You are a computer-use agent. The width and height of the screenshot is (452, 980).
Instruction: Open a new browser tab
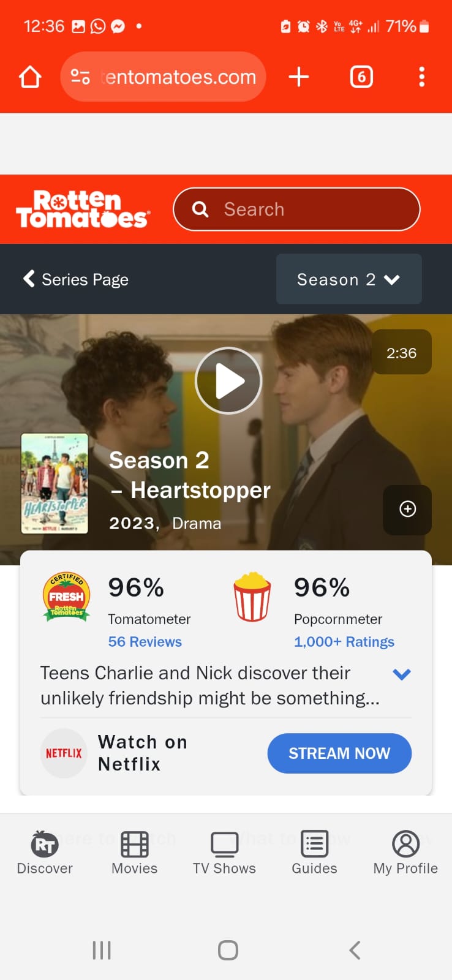pos(298,77)
